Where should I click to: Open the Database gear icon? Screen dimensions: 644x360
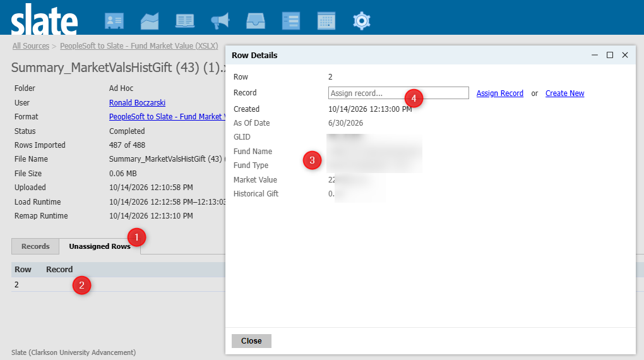coord(362,21)
